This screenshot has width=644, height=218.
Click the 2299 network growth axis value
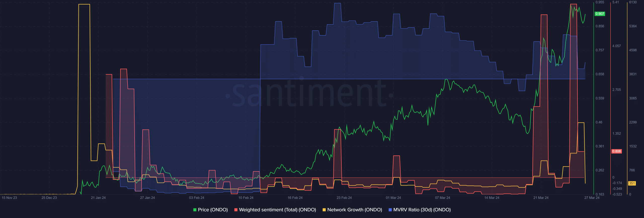tap(633, 122)
